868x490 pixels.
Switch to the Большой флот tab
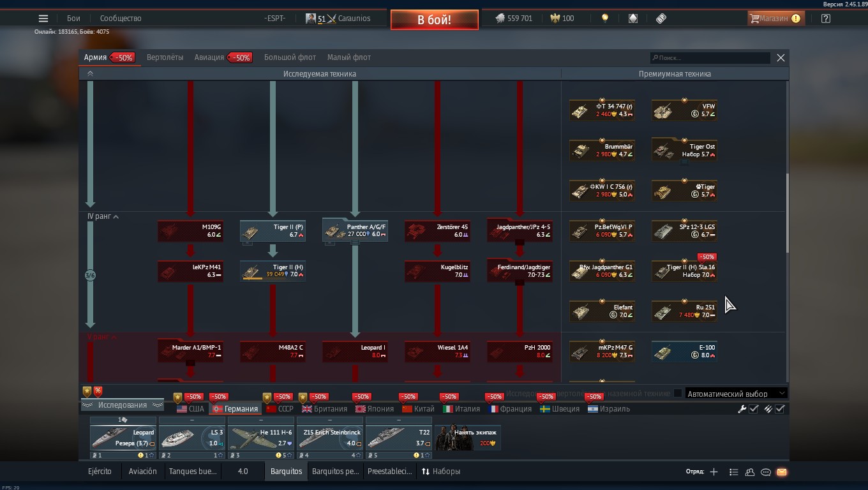[x=290, y=57]
